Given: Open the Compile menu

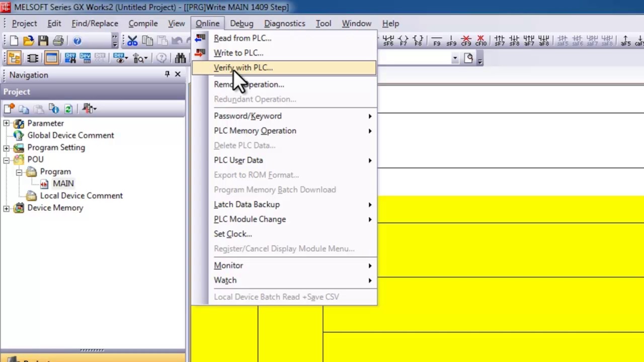Looking at the screenshot, I should coord(143,23).
